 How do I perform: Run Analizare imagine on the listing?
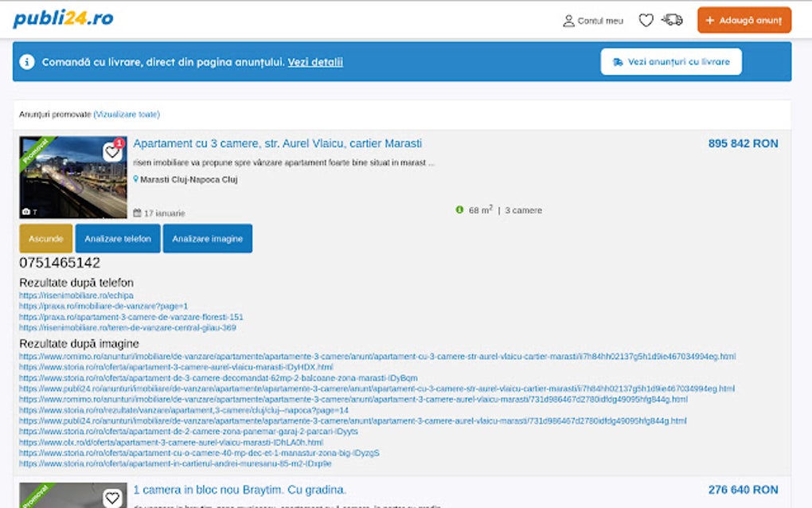207,238
